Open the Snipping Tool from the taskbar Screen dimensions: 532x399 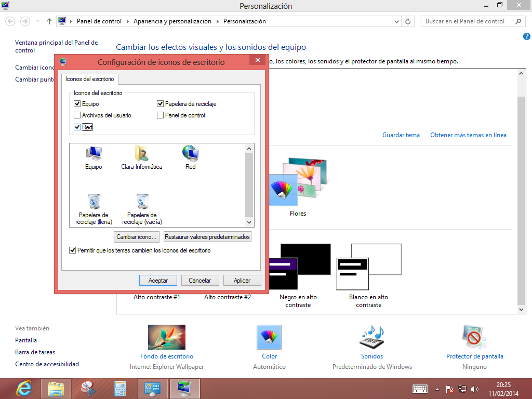[88, 388]
